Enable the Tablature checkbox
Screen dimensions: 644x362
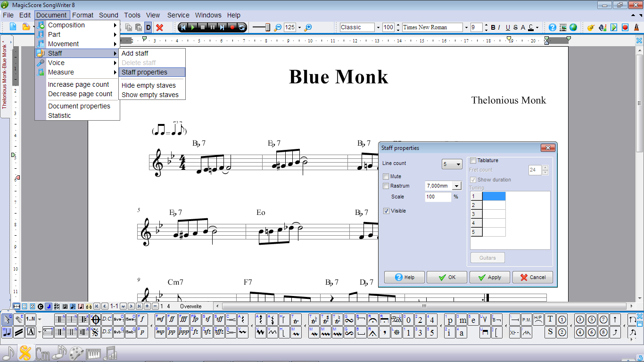pos(473,160)
